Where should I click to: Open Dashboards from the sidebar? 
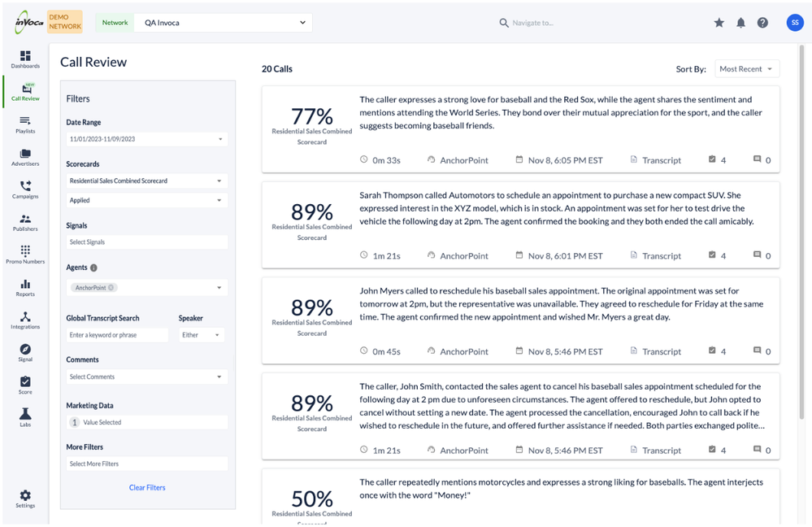25,59
